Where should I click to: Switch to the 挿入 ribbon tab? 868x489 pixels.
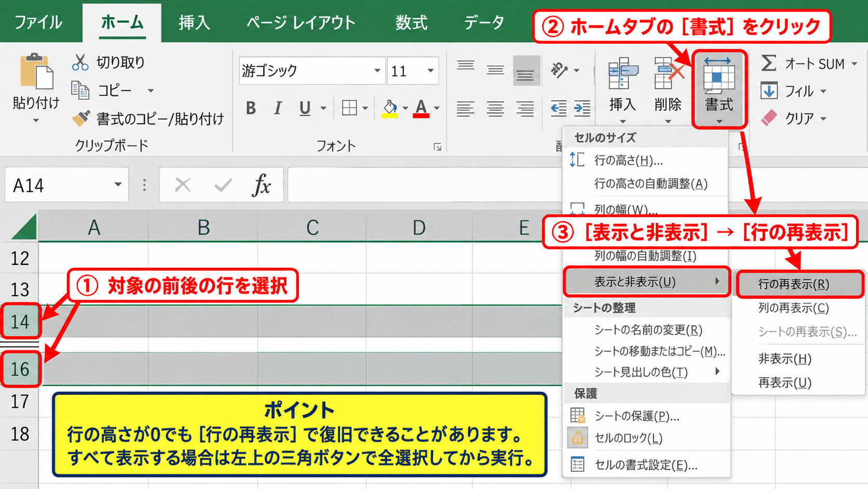click(194, 22)
